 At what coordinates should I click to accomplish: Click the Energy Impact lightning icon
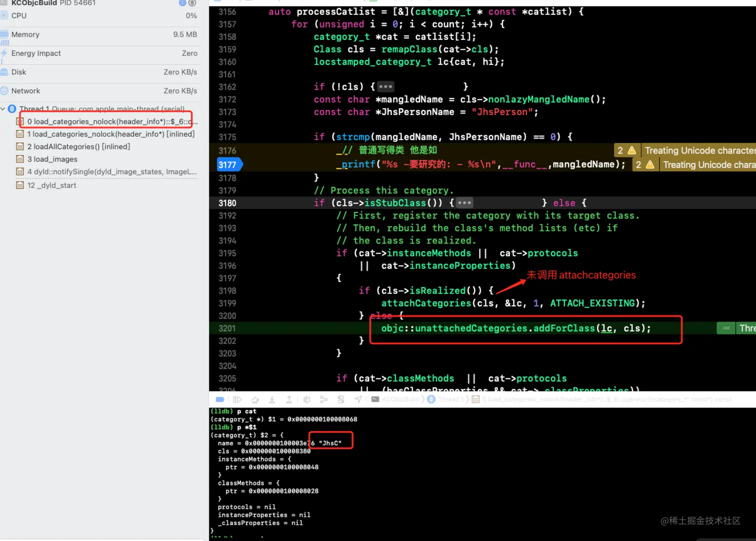point(3,53)
